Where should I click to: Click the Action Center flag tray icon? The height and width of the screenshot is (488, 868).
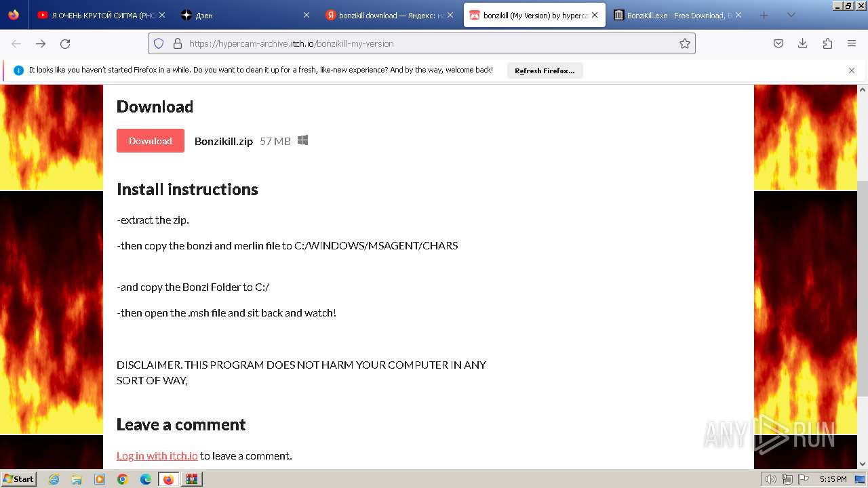click(x=803, y=479)
